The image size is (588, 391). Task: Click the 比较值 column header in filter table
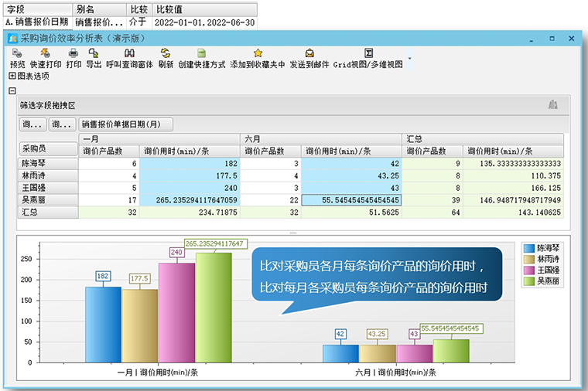[x=205, y=9]
